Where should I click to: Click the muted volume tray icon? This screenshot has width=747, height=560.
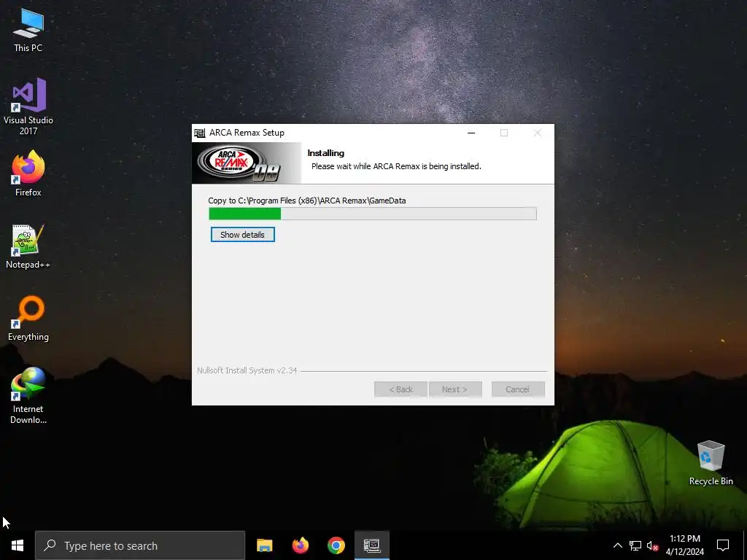(652, 545)
